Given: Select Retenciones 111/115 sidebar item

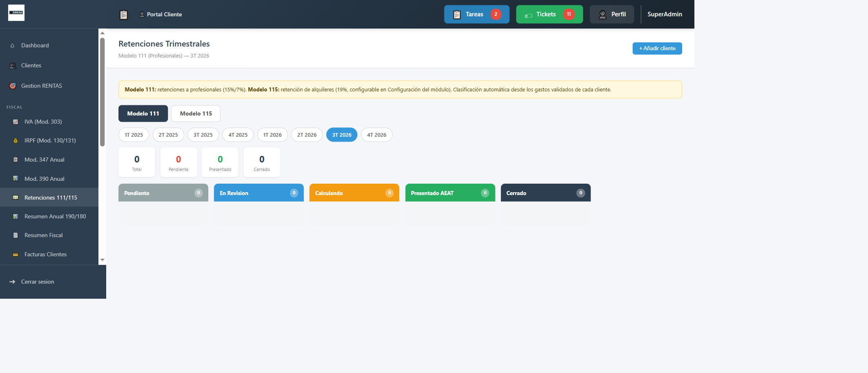Looking at the screenshot, I should (x=49, y=198).
